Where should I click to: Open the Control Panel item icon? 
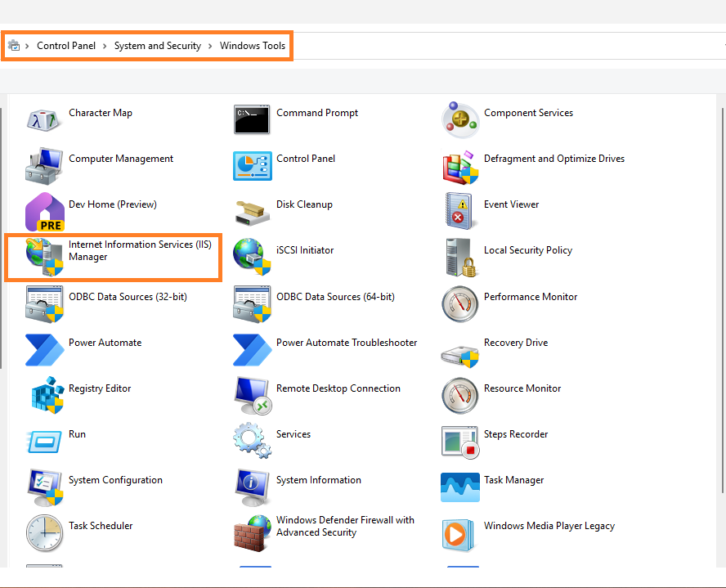click(253, 166)
